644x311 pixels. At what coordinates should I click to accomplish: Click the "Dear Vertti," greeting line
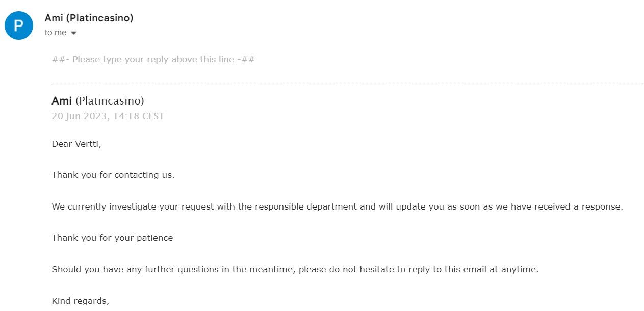76,144
